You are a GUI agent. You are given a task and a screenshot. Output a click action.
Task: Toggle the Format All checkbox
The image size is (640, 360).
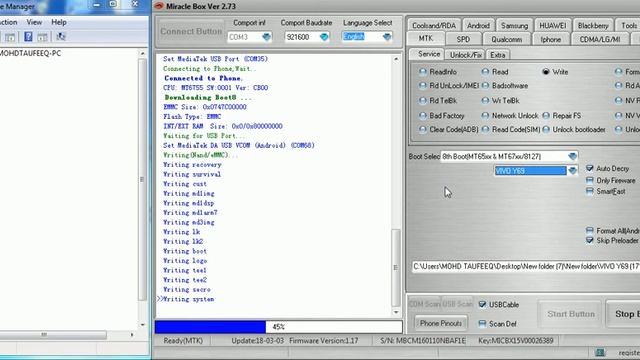click(x=589, y=231)
